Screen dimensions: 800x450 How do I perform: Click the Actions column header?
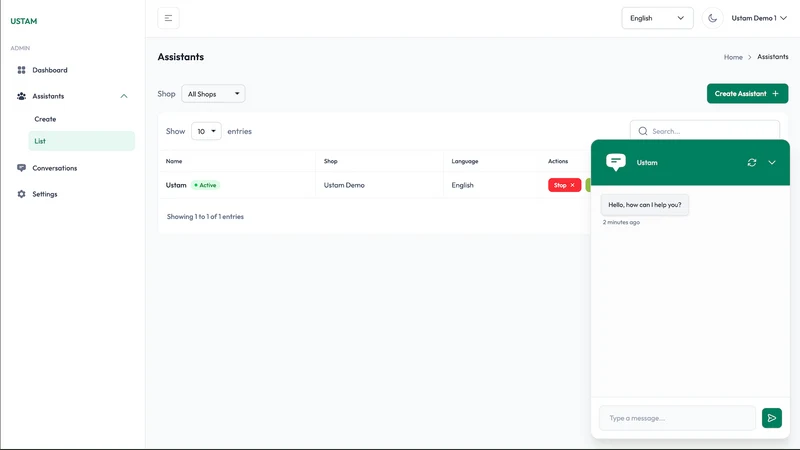[x=558, y=161]
